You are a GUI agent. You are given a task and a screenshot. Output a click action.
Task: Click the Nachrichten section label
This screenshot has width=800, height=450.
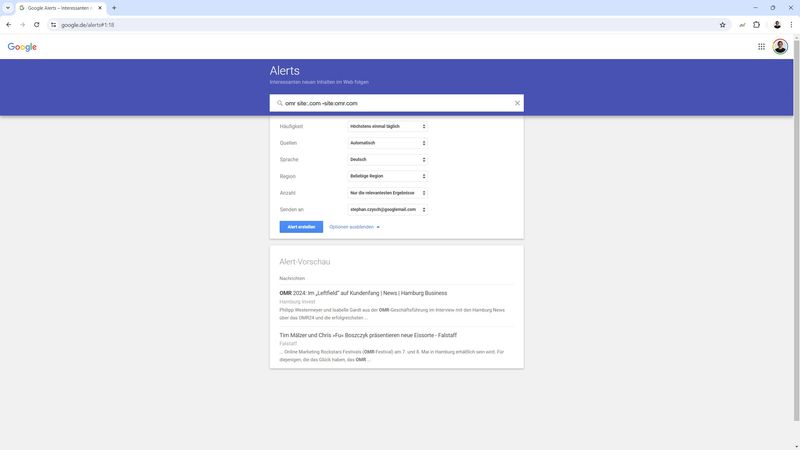click(x=292, y=279)
